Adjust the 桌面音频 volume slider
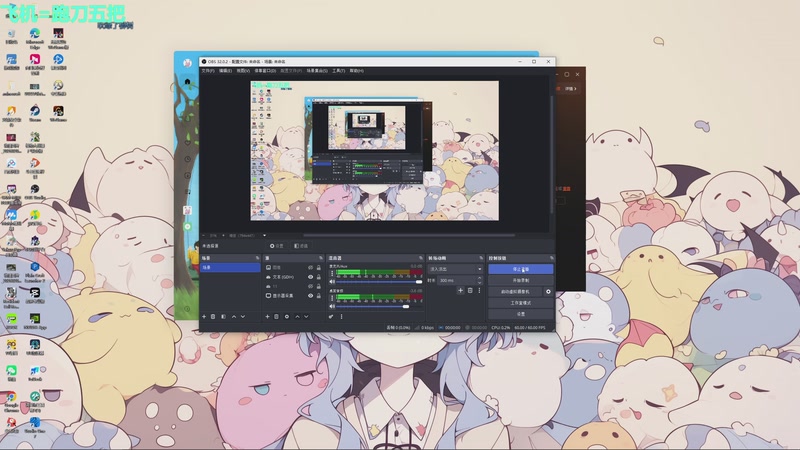Screen dimensions: 800x450 379,306
